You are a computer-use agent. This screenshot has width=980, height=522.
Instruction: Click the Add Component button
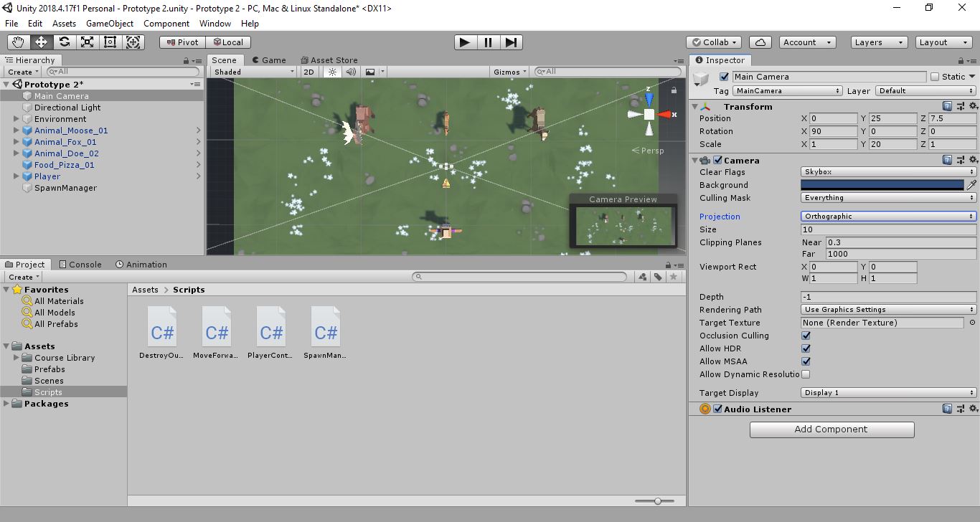[831, 430]
